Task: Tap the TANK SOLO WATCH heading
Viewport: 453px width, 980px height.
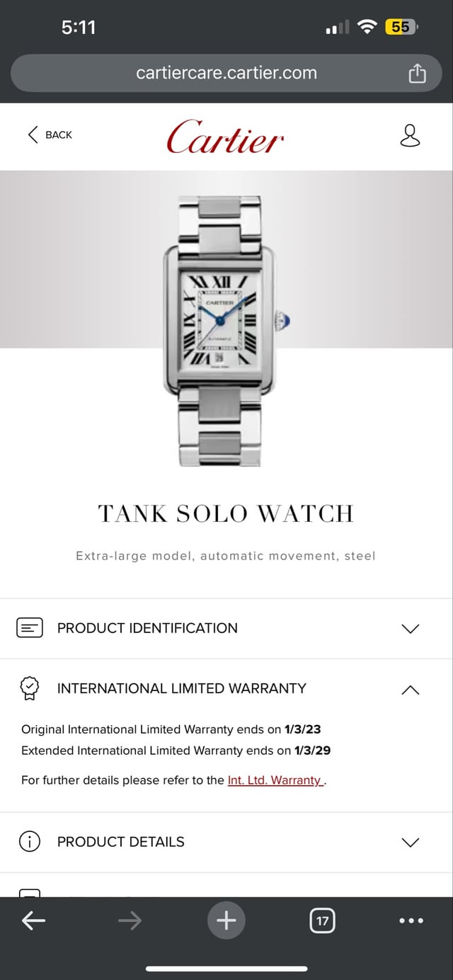Action: point(226,513)
